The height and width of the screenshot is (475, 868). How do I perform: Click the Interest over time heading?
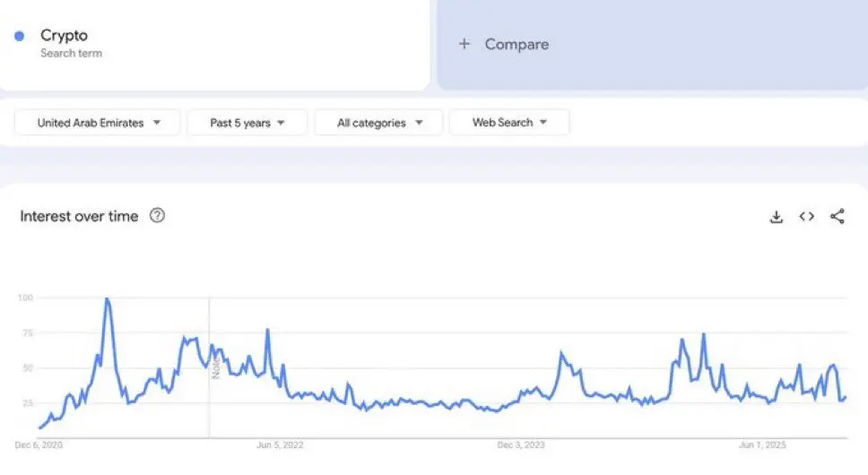point(79,216)
